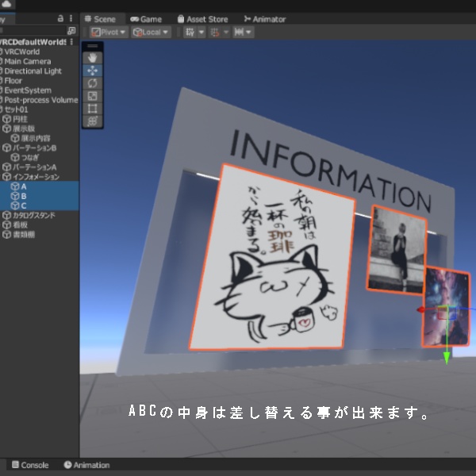Select パーテーションB in the Hierarchy
The height and width of the screenshot is (476, 476).
tap(40, 148)
